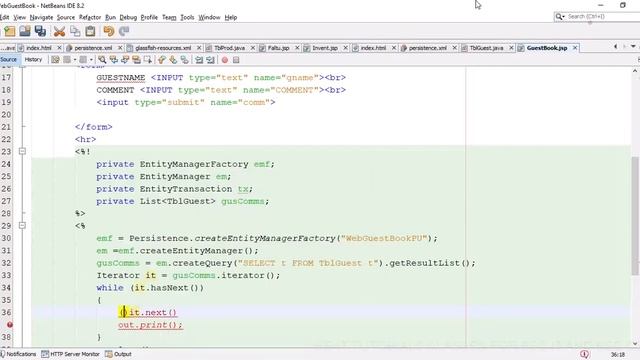Open the Navigate menu
Image resolution: width=640 pixels, height=360 pixels.
click(x=41, y=18)
